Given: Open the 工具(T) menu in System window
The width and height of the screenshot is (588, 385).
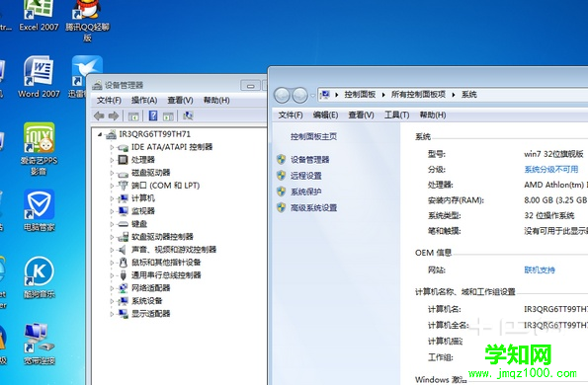Looking at the screenshot, I should (x=396, y=115).
